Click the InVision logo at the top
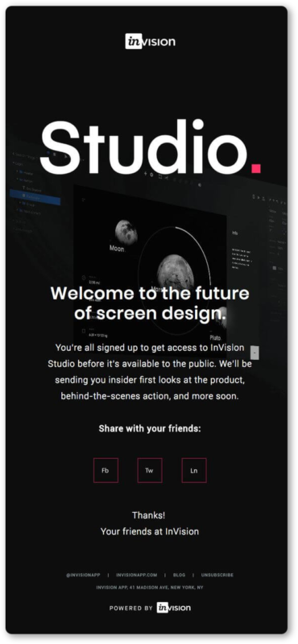This screenshot has height=644, width=298. (150, 42)
